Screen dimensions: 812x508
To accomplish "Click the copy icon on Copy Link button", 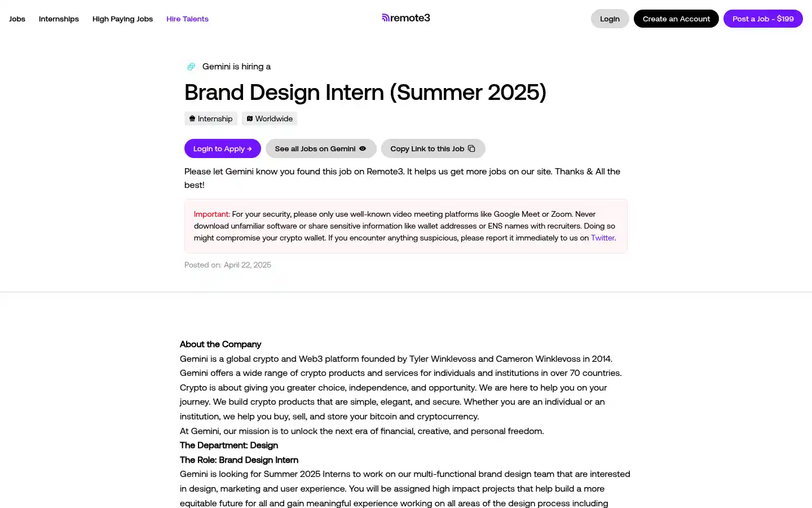I will tap(472, 148).
